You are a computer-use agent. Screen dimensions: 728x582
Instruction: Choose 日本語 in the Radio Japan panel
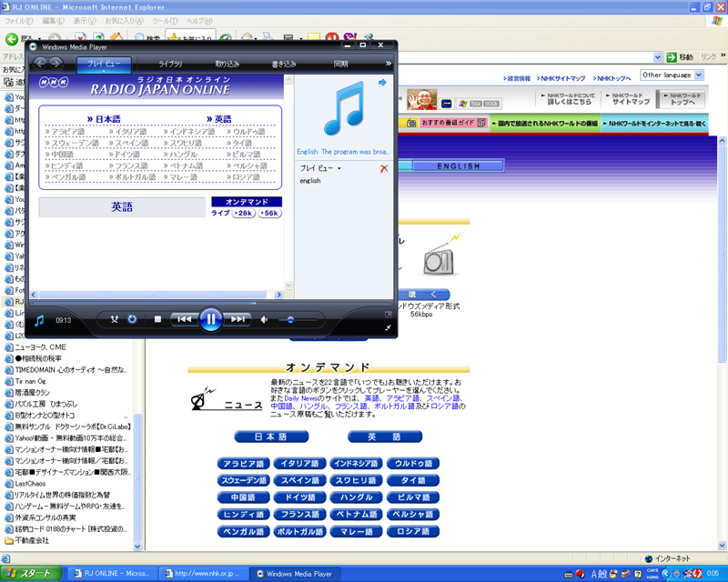pos(104,119)
